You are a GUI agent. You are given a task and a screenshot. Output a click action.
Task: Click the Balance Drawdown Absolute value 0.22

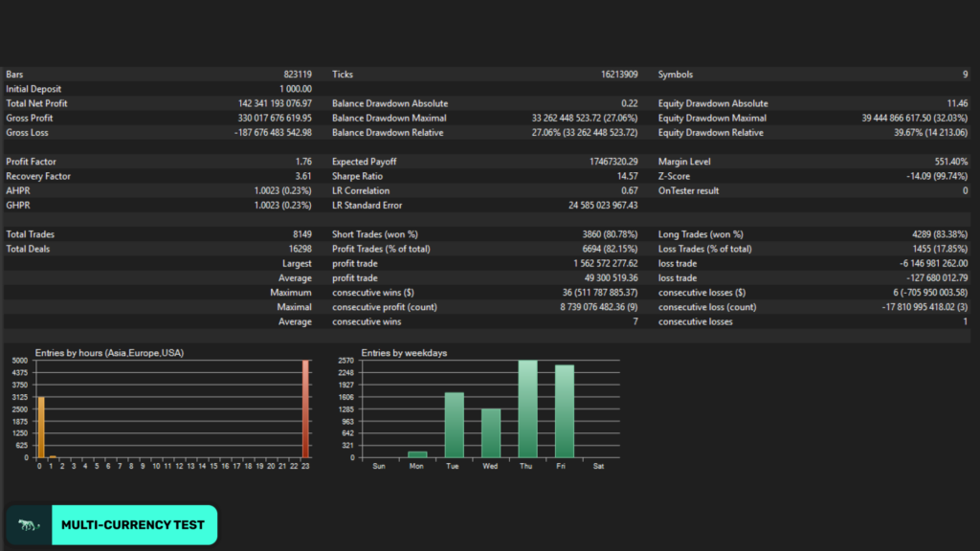pos(630,103)
